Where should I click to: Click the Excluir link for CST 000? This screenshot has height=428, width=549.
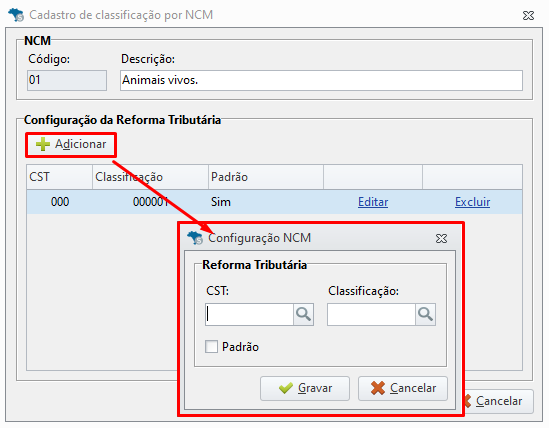[472, 202]
